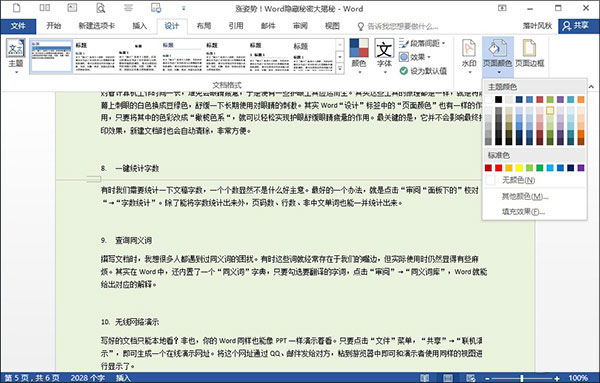The width and height of the screenshot is (600, 383).
Task: Open the 颜色 theme colors dropdown
Action: pyautogui.click(x=359, y=56)
